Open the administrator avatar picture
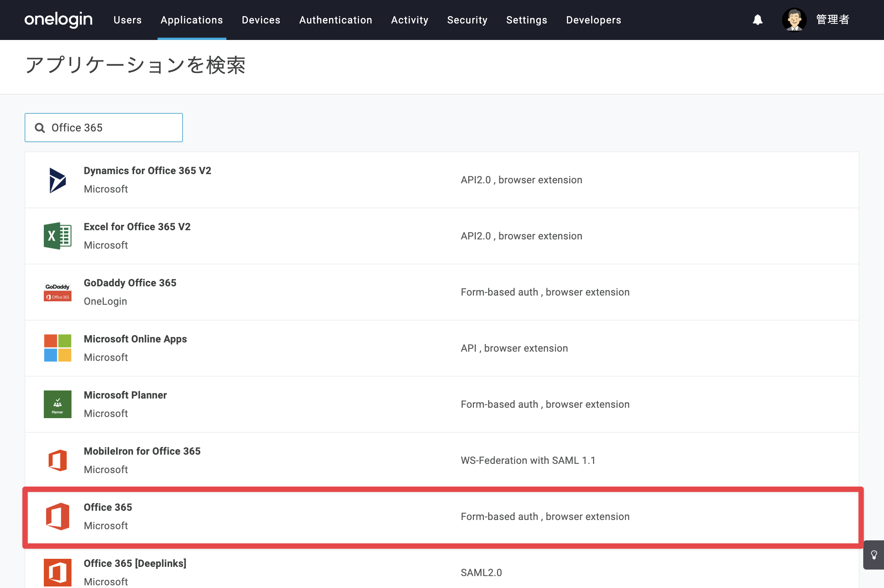Viewport: 884px width, 588px height. 794,20
